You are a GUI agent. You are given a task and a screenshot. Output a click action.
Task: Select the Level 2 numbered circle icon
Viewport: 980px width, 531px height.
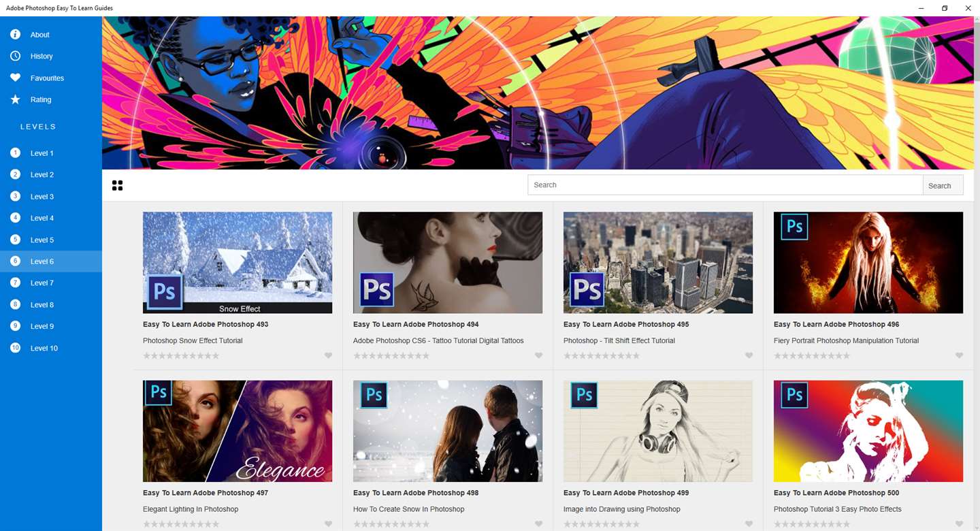point(15,174)
